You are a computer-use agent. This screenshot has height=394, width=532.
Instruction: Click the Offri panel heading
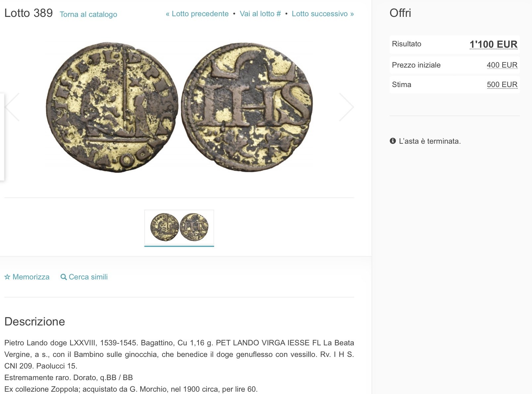(400, 13)
